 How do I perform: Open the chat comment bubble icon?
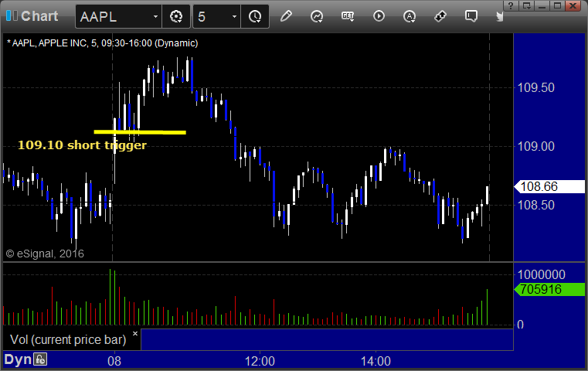[x=471, y=16]
